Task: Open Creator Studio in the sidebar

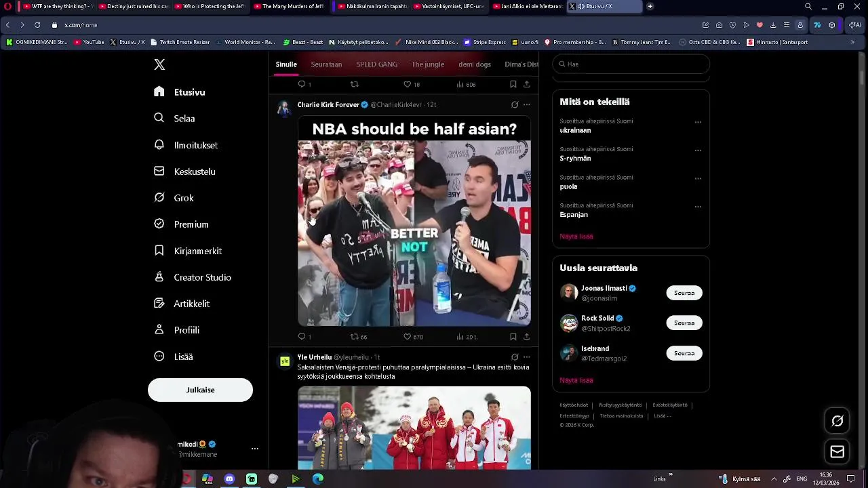Action: pos(193,277)
